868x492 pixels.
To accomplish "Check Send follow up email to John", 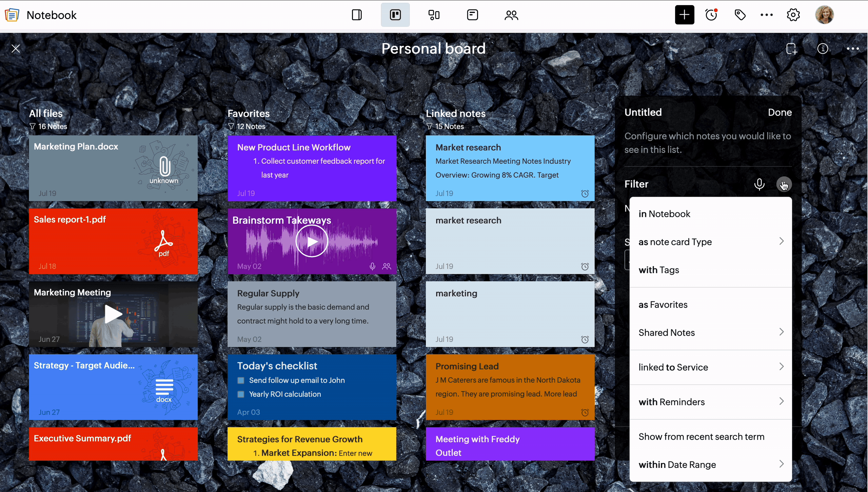I will [x=241, y=380].
